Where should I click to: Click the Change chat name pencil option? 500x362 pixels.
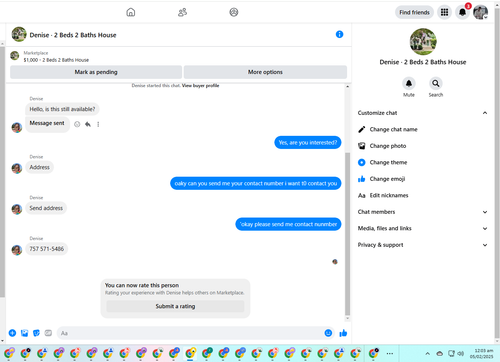(x=422, y=129)
